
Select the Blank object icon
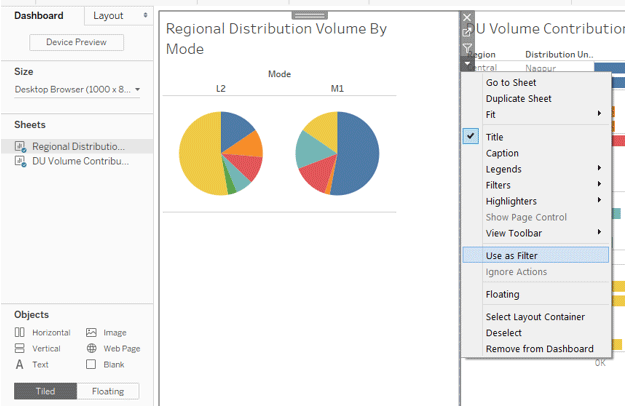tap(92, 364)
